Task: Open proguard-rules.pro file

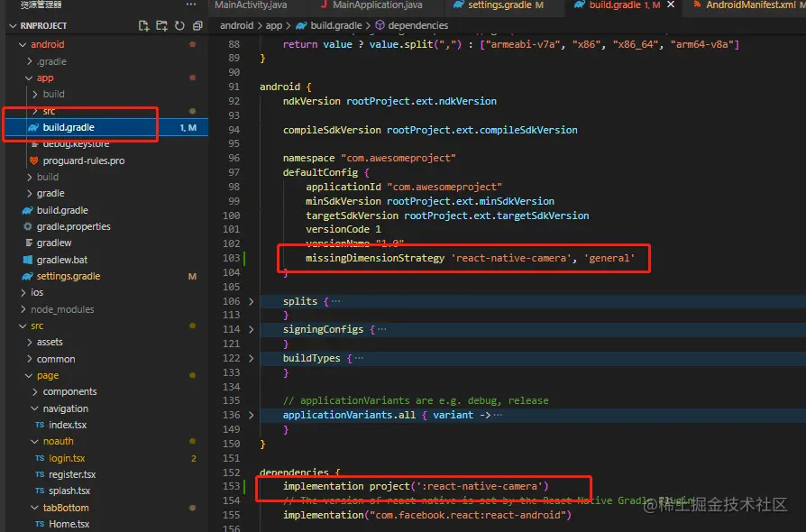Action: 83,161
